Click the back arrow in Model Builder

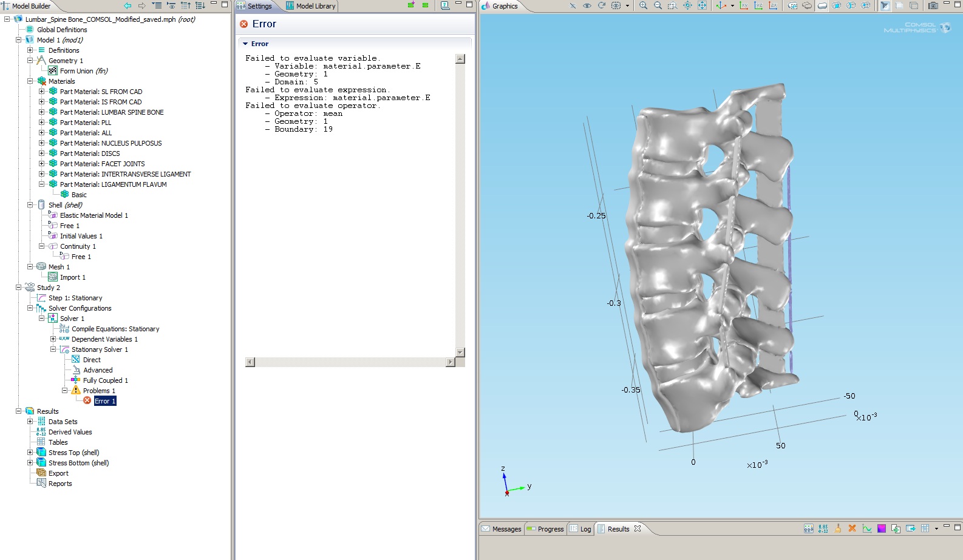(x=128, y=5)
